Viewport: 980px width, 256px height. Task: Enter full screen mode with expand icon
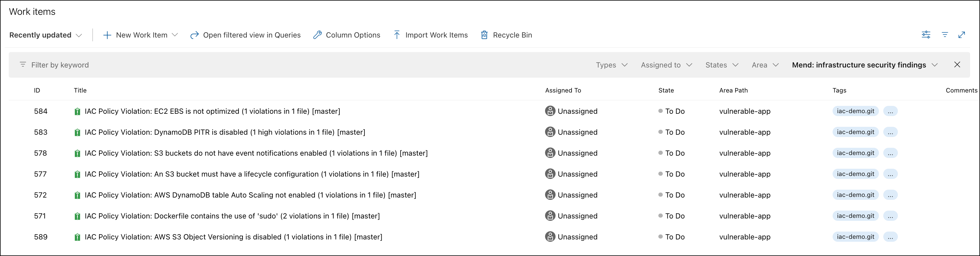(961, 35)
